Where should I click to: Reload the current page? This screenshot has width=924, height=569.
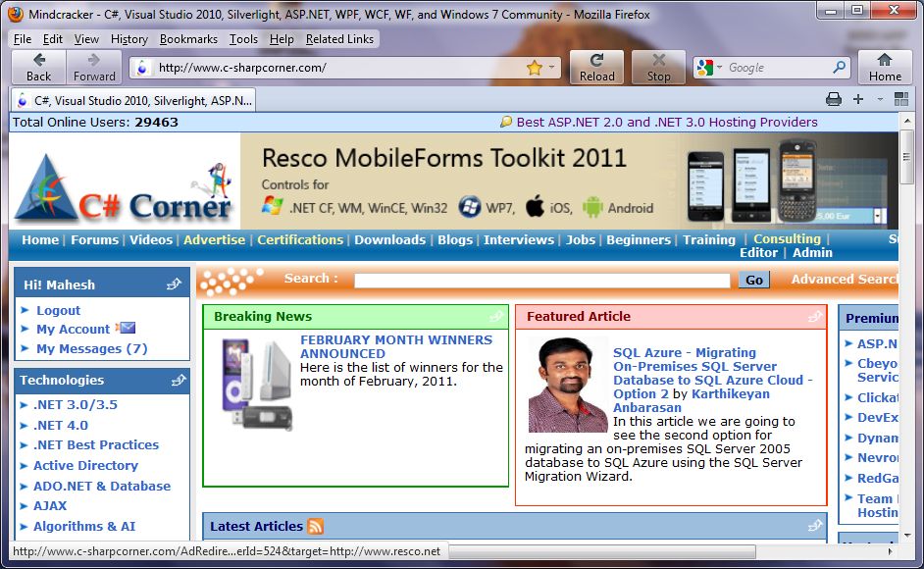pos(596,68)
